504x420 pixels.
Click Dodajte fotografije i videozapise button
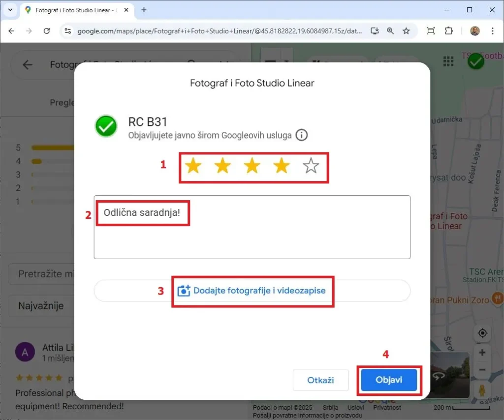point(252,291)
